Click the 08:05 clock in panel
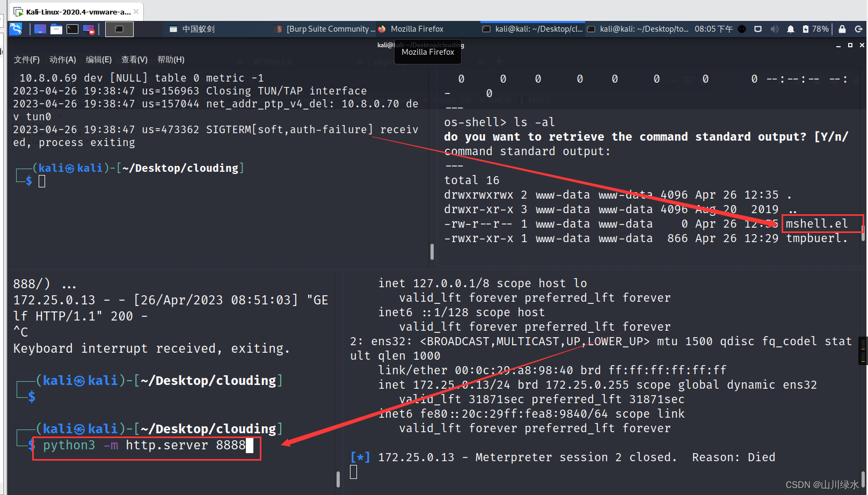Screen dimensions: 868x495 point(713,29)
